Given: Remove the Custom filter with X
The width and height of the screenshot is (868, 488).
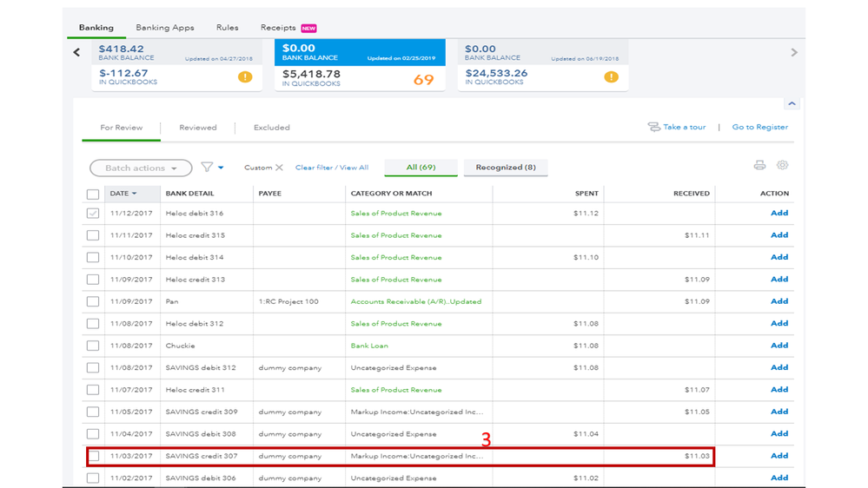Looking at the screenshot, I should (279, 167).
